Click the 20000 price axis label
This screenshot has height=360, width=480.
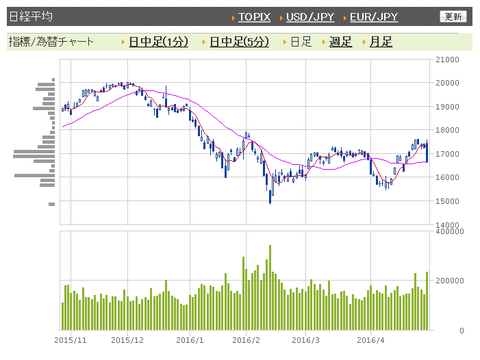coord(447,83)
